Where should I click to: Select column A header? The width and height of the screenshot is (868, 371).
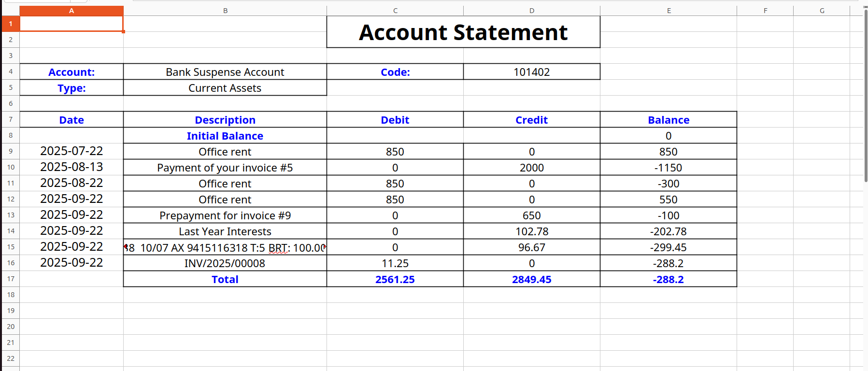click(x=71, y=11)
